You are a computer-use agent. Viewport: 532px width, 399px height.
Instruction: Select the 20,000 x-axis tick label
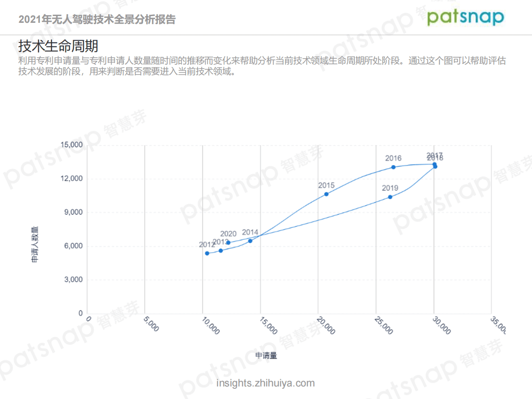point(325,325)
